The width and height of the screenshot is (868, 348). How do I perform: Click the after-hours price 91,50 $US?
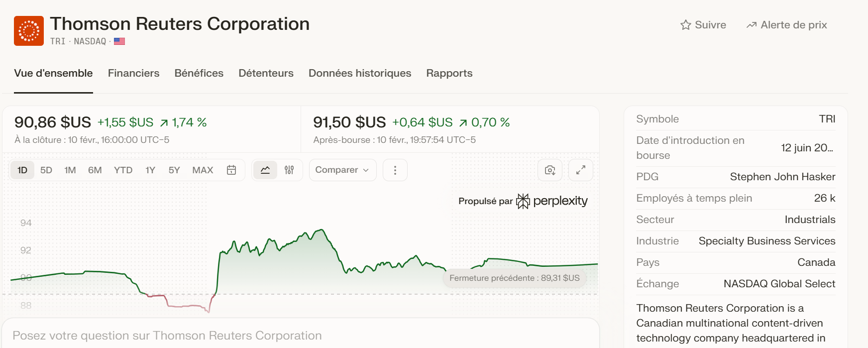coord(349,122)
